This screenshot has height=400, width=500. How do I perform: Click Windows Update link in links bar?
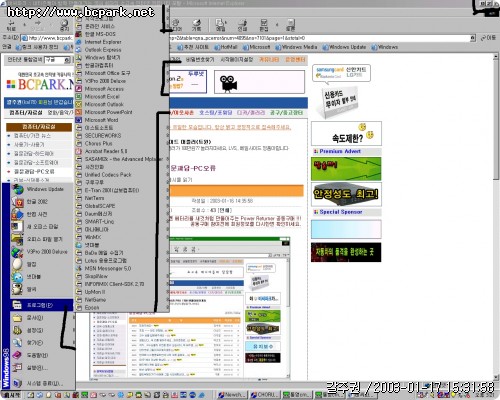click(344, 47)
